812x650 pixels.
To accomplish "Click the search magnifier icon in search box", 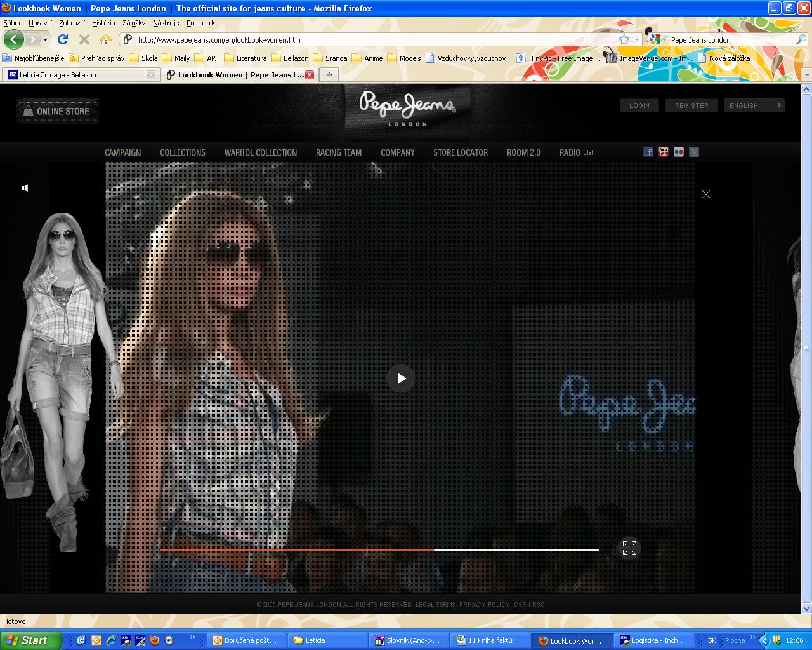I will (x=801, y=39).
